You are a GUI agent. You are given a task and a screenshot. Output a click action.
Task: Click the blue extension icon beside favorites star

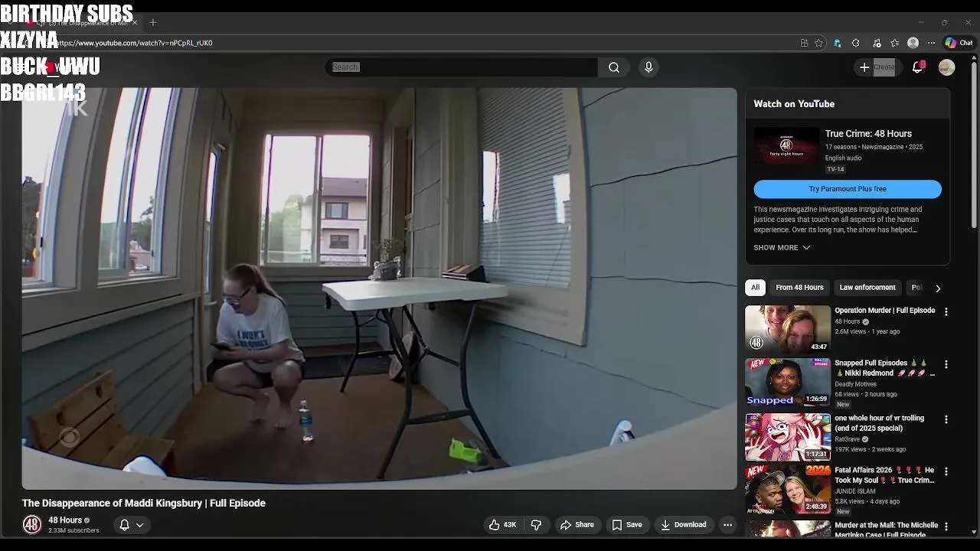(x=838, y=43)
